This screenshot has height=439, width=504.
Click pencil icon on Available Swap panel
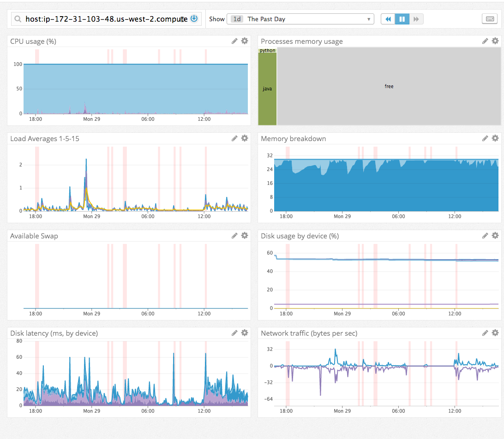coord(234,236)
